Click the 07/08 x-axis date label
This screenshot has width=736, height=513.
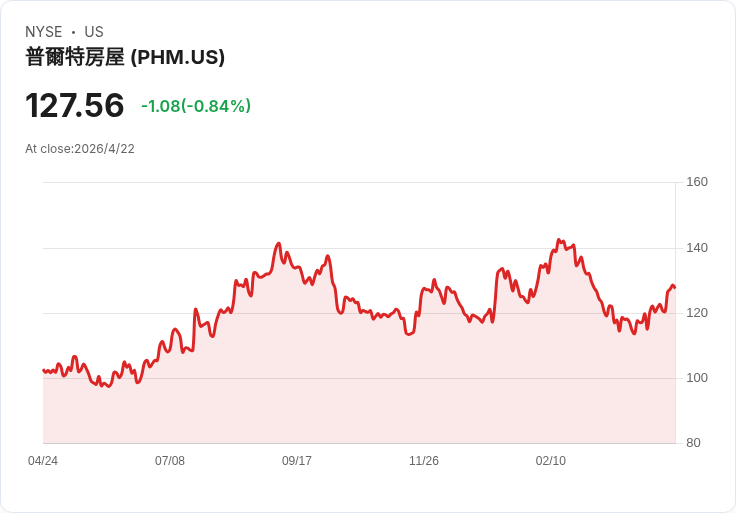point(170,461)
